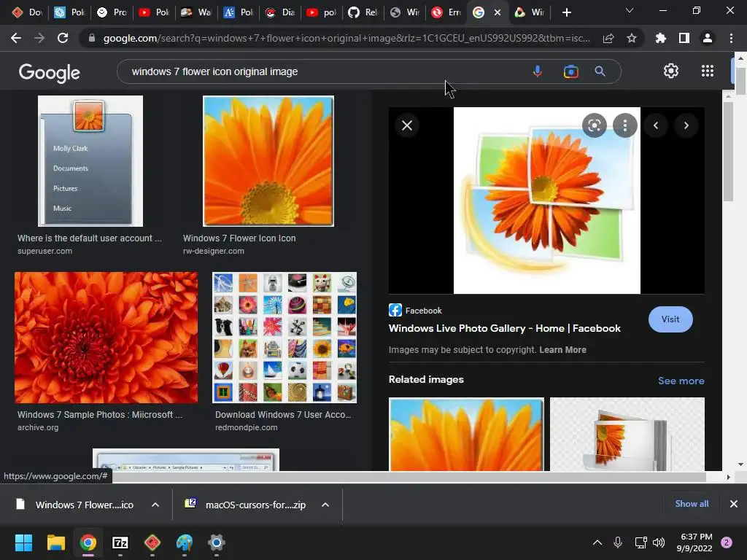The image size is (747, 560).
Task: Open a new browser tab
Action: pos(566,12)
